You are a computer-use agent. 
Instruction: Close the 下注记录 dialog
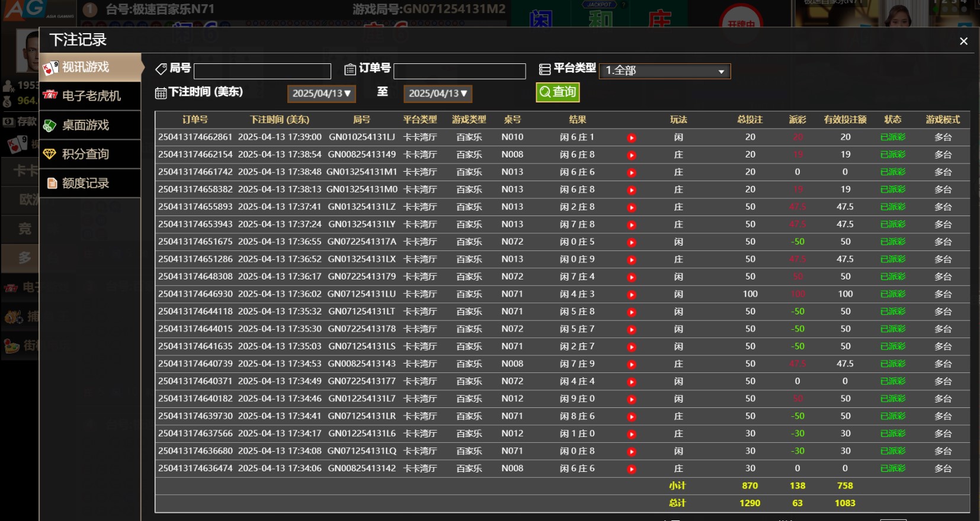[x=963, y=41]
